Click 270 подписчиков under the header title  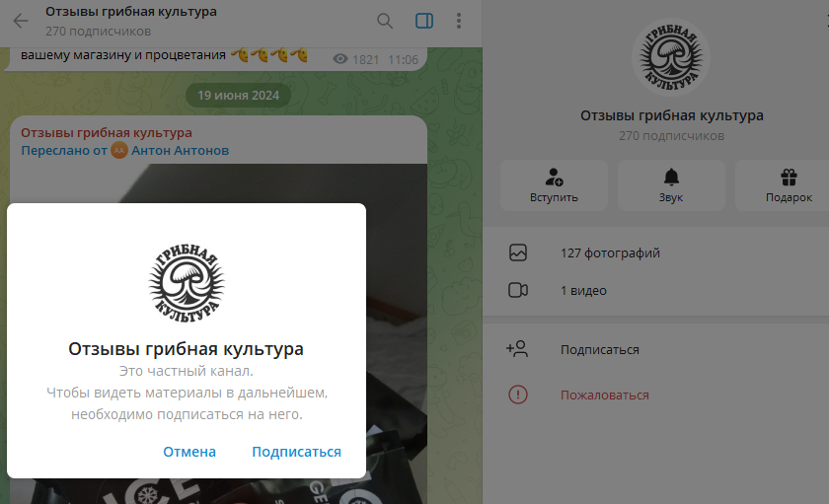click(99, 32)
